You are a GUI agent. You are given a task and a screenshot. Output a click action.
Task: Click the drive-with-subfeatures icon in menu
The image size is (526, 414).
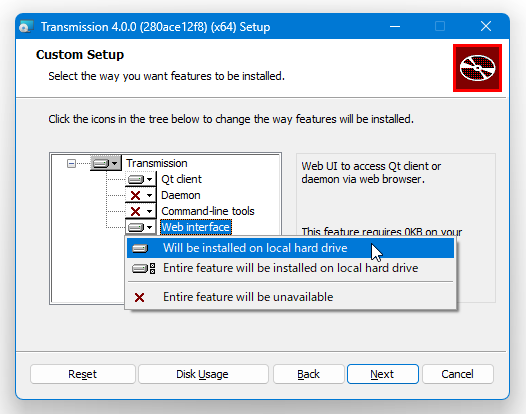(x=143, y=268)
